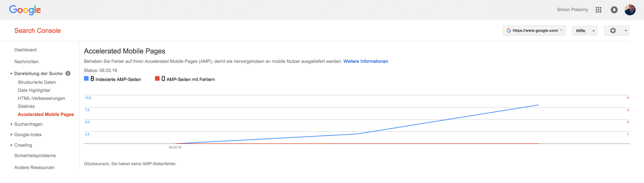Screen dimensions: 644x183
Task: Click the 0 AMP-Seiten mit Fehlern label
Action: [x=188, y=79]
